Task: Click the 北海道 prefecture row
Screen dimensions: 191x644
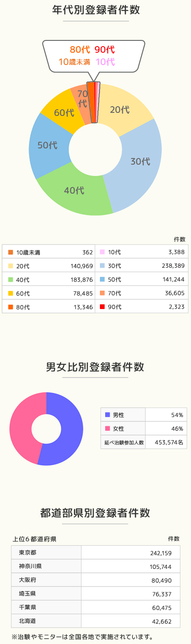Action: tap(95, 621)
